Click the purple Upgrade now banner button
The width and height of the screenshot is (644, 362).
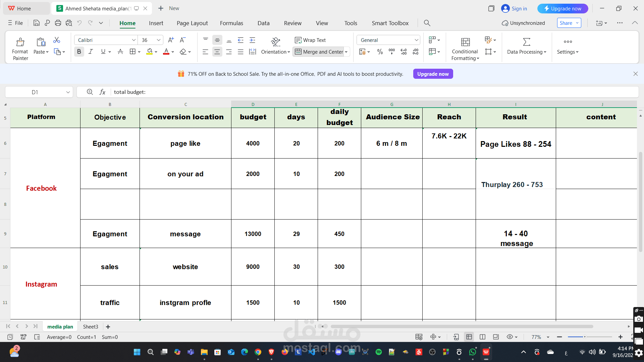pyautogui.click(x=433, y=74)
